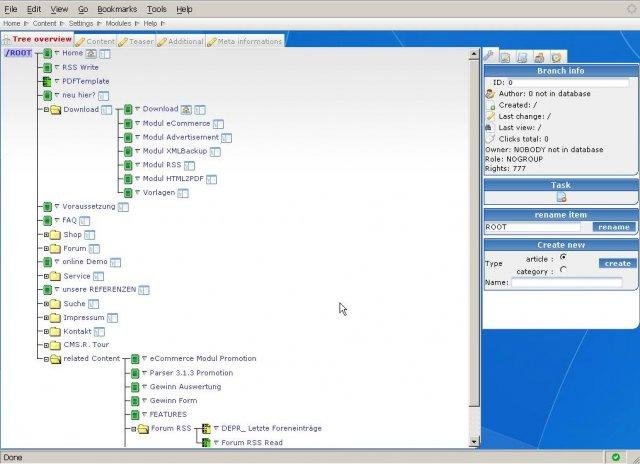Click the page icon after unsere REFERENZEN
This screenshot has width=640, height=464.
tap(144, 290)
